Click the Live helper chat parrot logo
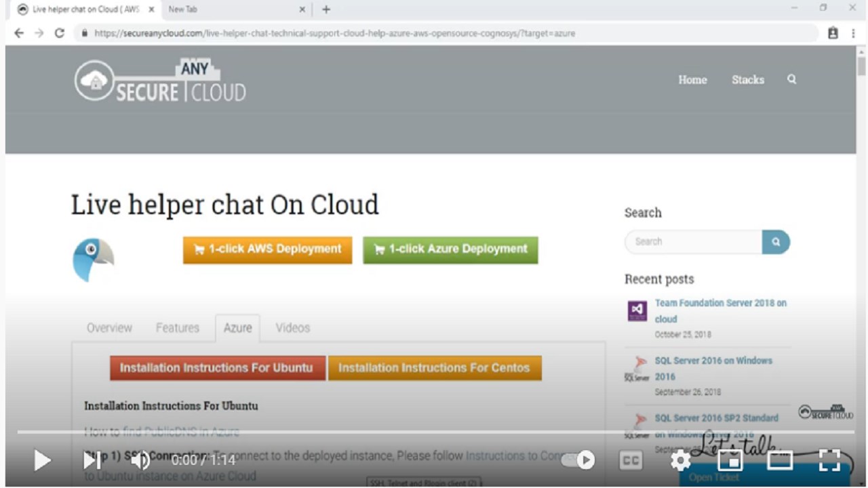The image size is (868, 488). (x=94, y=260)
